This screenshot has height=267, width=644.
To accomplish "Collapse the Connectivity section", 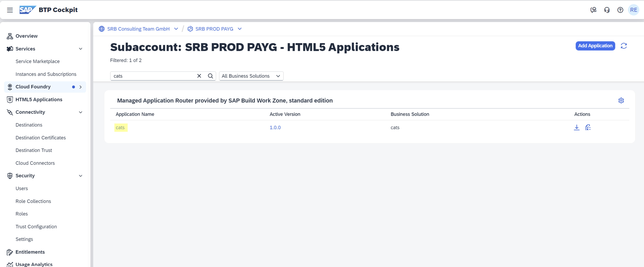I will (80, 112).
